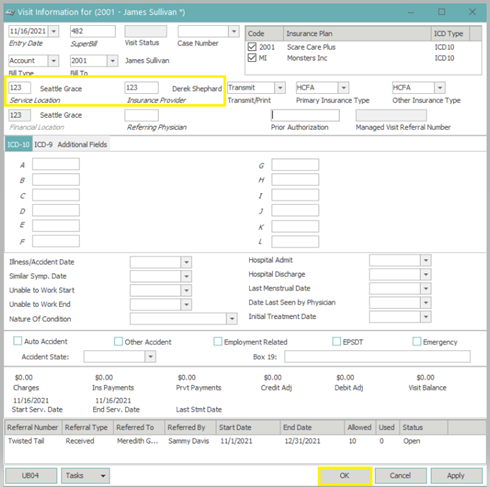Open the Entry Date calendar dropdown
Viewport: 490px width, 487px height.
[x=53, y=31]
